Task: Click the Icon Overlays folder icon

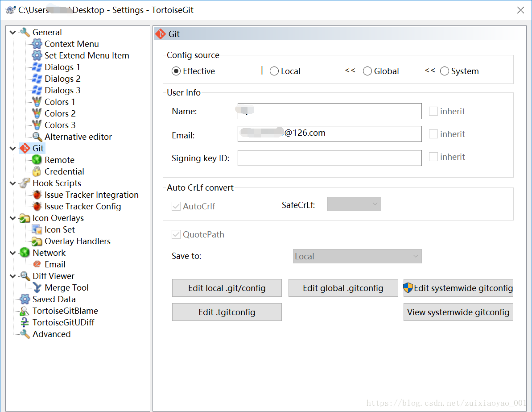Action: point(25,218)
